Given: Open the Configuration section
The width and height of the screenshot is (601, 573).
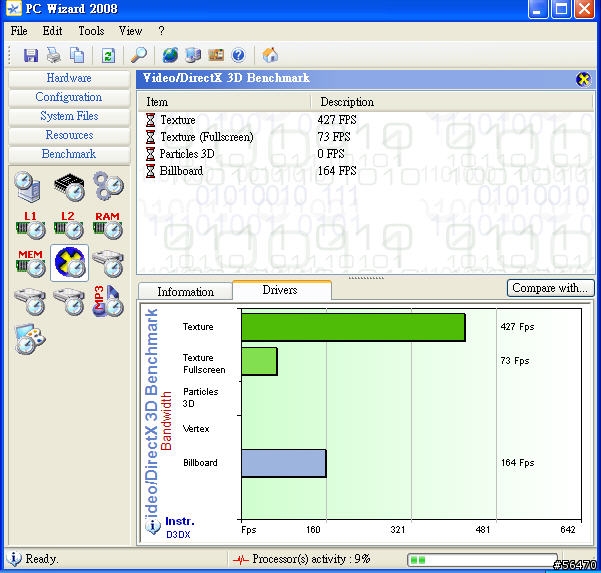Looking at the screenshot, I should click(x=69, y=97).
